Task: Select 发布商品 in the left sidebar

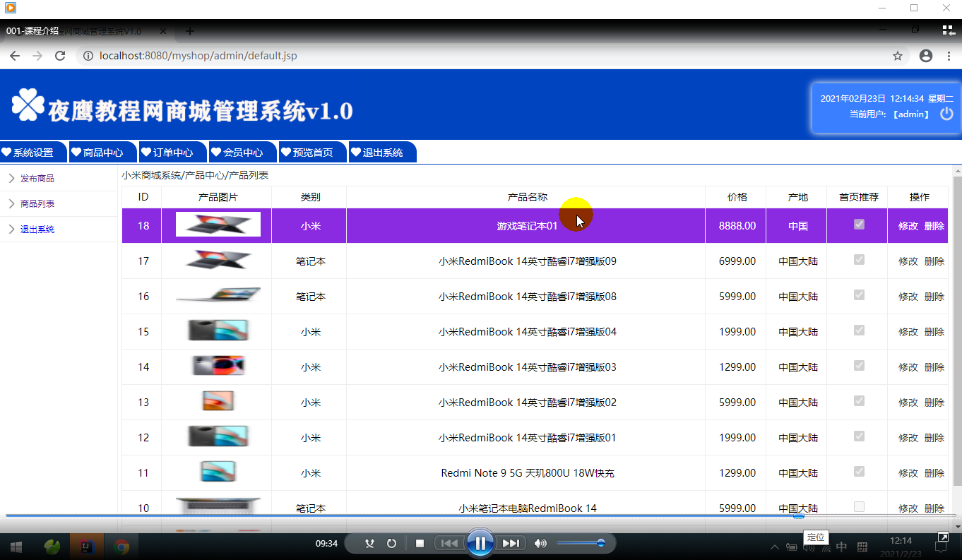Action: [37, 179]
